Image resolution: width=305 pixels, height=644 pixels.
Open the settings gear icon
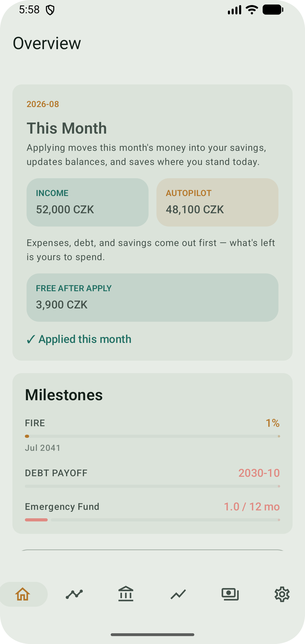coord(282,594)
